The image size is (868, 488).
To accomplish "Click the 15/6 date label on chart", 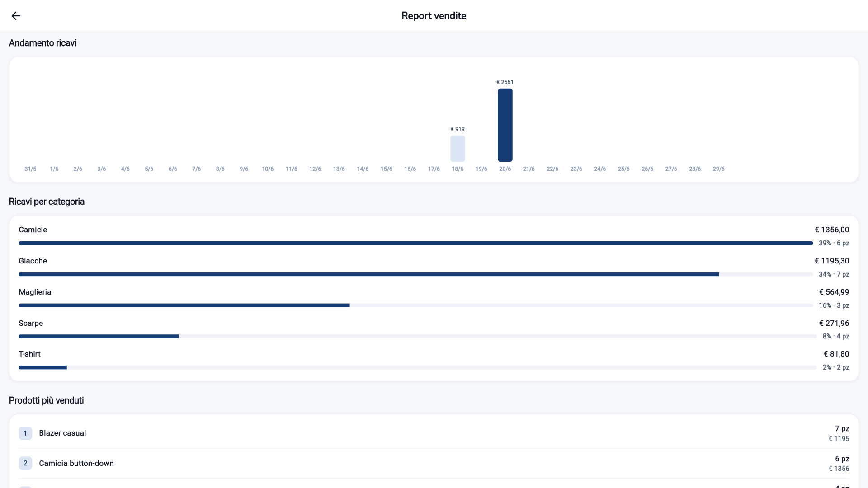I will (x=387, y=169).
